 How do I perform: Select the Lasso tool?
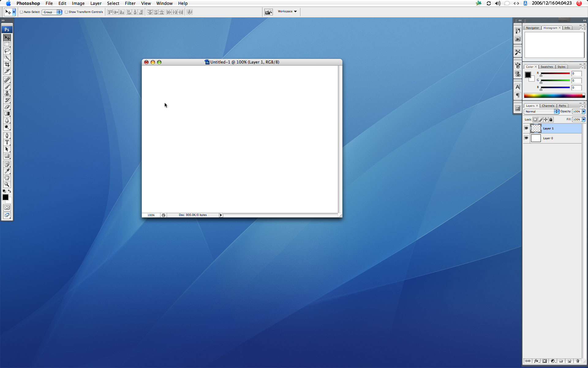click(x=7, y=51)
